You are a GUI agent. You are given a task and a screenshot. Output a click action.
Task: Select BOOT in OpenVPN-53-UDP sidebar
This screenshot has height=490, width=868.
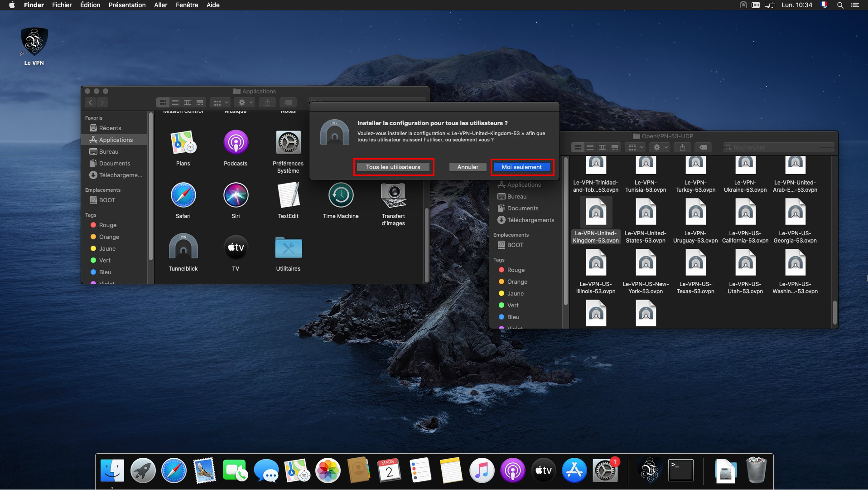[526, 245]
